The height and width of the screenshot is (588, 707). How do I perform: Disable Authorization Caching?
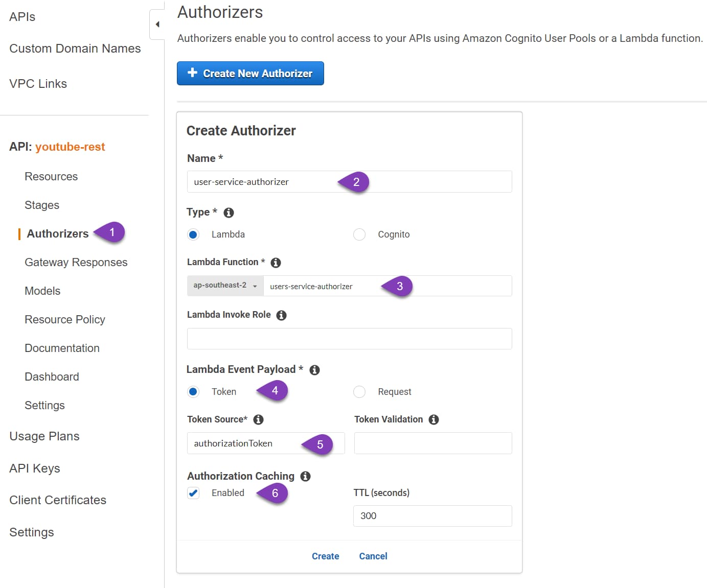click(x=193, y=493)
